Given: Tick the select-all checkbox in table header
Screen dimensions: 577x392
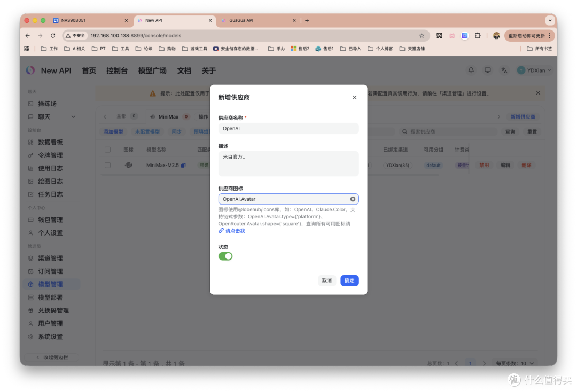Looking at the screenshot, I should 107,150.
